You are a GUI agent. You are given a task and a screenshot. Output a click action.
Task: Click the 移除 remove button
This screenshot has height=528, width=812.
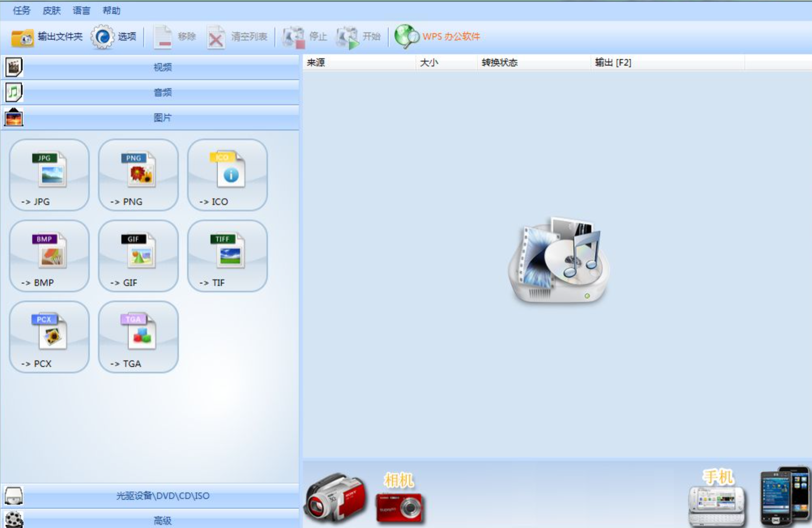[x=175, y=37]
